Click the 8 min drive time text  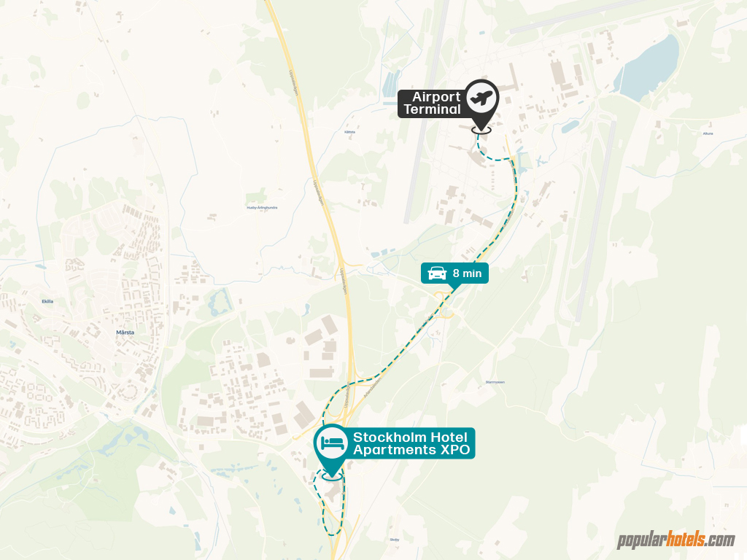(x=467, y=273)
